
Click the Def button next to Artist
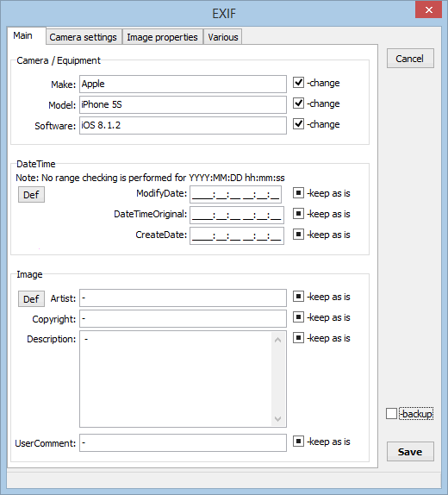pos(31,298)
